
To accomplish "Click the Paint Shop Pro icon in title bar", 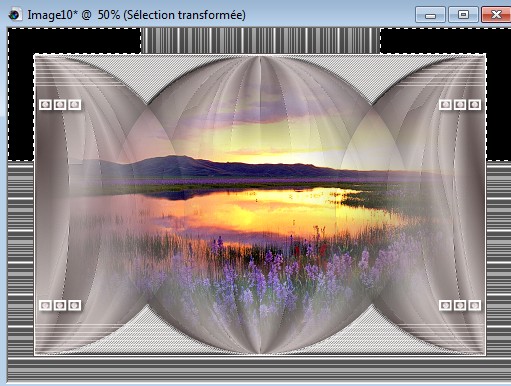I will (14, 15).
